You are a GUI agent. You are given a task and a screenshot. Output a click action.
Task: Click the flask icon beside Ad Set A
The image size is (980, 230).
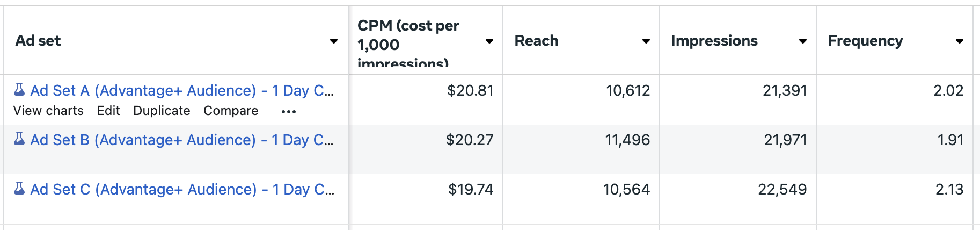[19, 89]
